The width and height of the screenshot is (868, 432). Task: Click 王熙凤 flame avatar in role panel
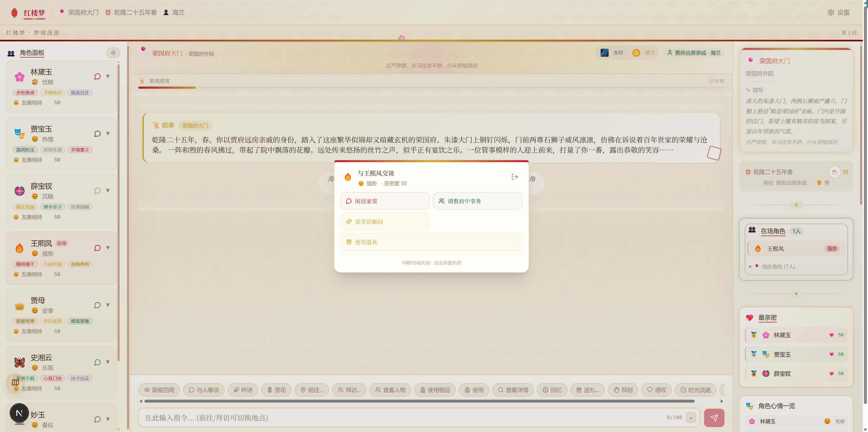tap(19, 248)
